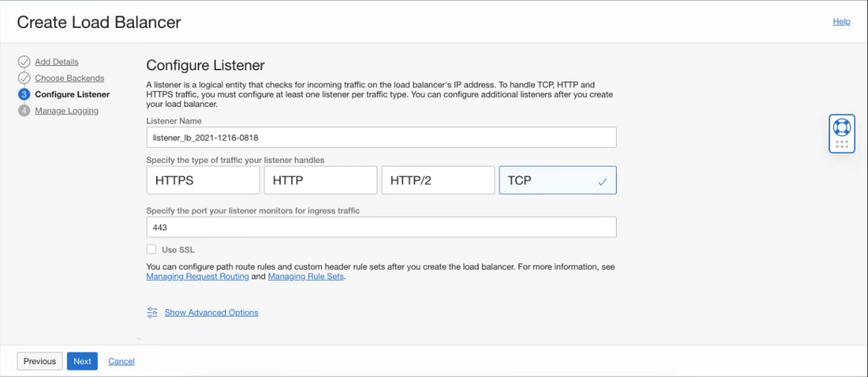Click the step 3 circle icon

(24, 95)
